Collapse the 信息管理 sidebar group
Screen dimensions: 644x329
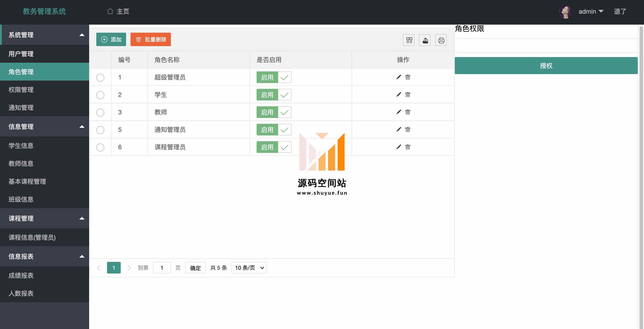click(x=45, y=126)
